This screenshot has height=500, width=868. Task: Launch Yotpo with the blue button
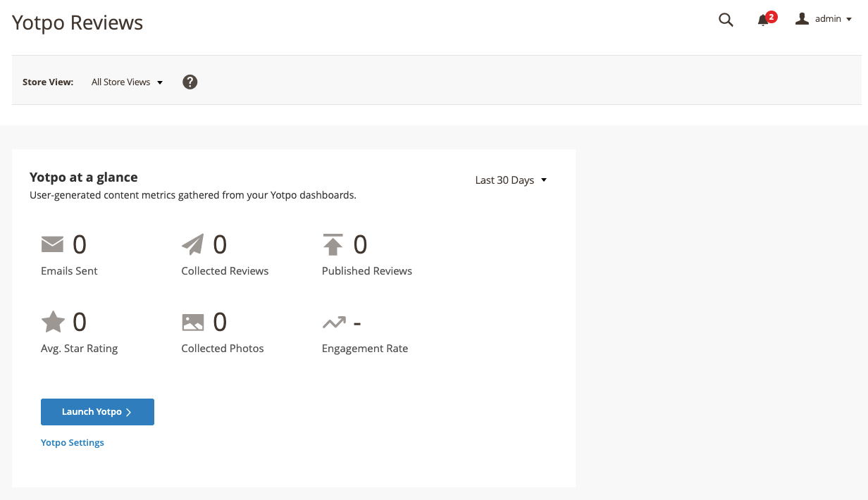pyautogui.click(x=97, y=412)
